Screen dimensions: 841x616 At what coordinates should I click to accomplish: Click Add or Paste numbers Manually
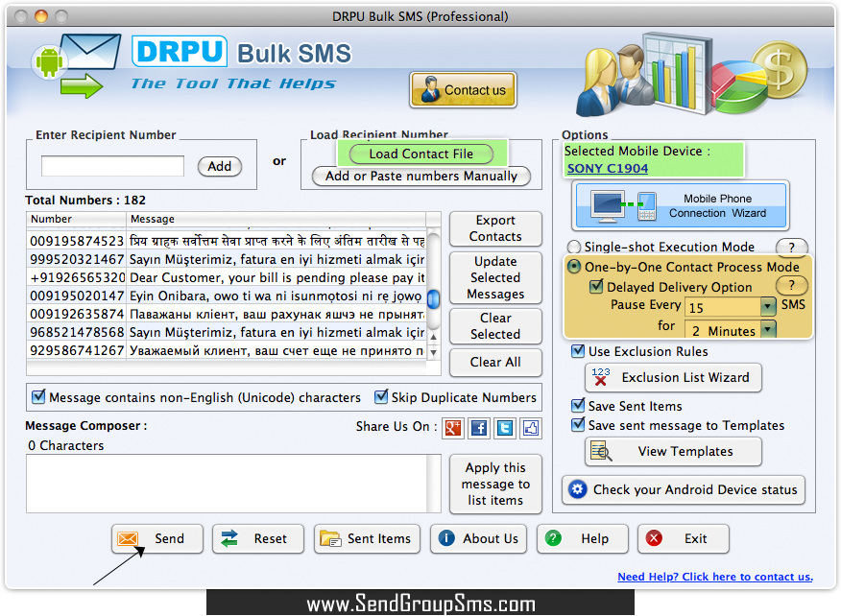point(421,176)
